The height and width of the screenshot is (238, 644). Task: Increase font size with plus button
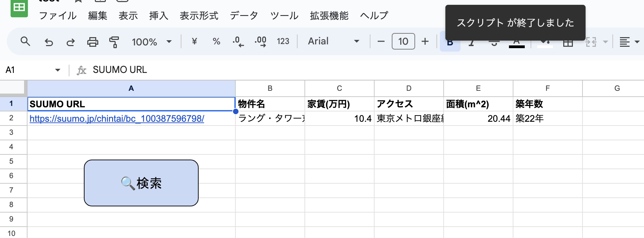[425, 42]
